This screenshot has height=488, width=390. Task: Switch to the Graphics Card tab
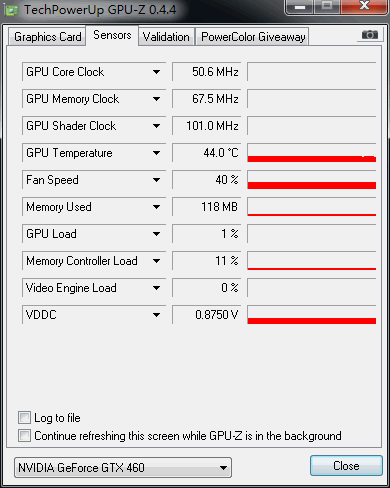coord(47,37)
